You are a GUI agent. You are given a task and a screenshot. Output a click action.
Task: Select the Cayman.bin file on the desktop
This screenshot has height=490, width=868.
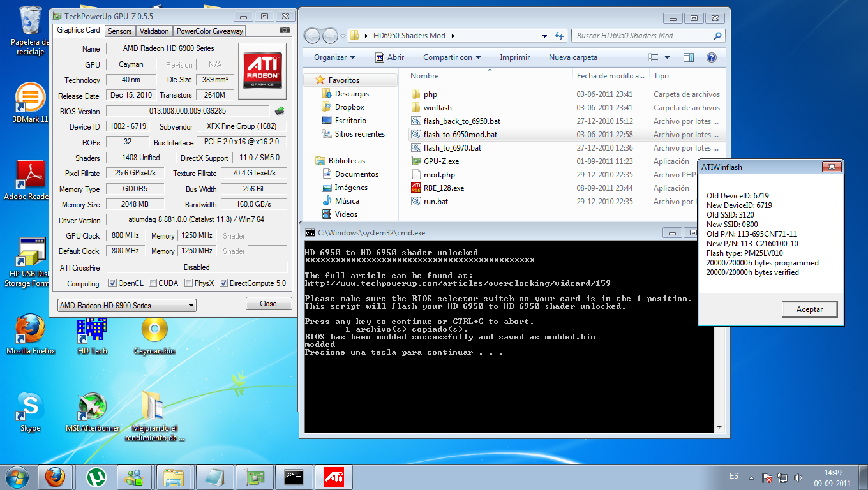pos(154,335)
